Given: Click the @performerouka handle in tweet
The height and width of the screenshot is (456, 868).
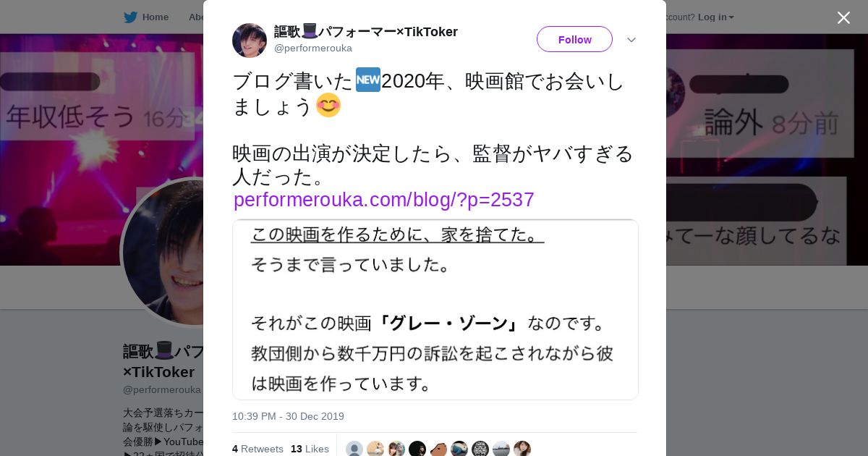Looking at the screenshot, I should tap(313, 48).
